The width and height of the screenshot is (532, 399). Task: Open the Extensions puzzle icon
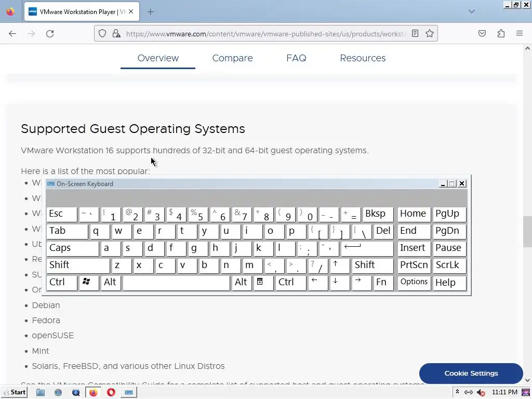501,33
